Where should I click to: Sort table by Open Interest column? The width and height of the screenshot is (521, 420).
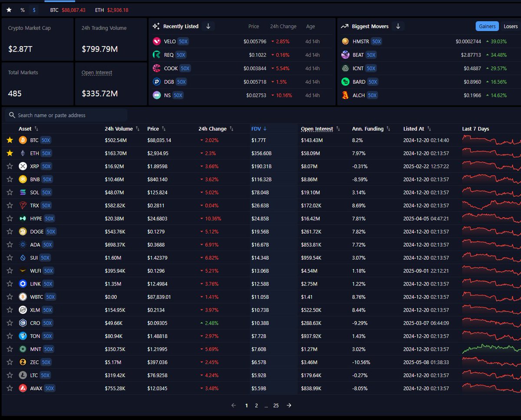point(320,129)
